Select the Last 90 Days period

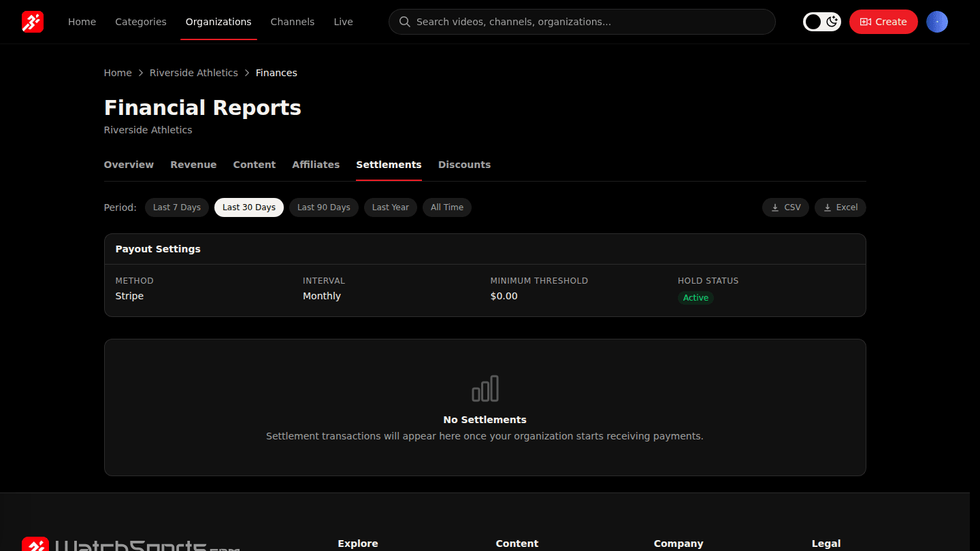(324, 207)
